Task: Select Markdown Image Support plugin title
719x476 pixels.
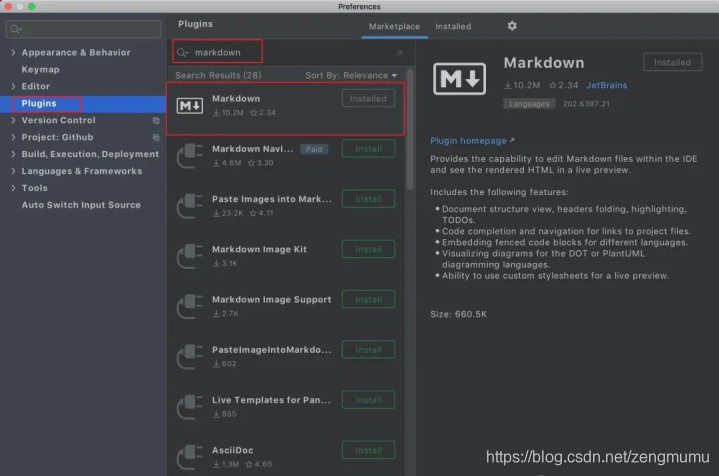Action: coord(271,299)
